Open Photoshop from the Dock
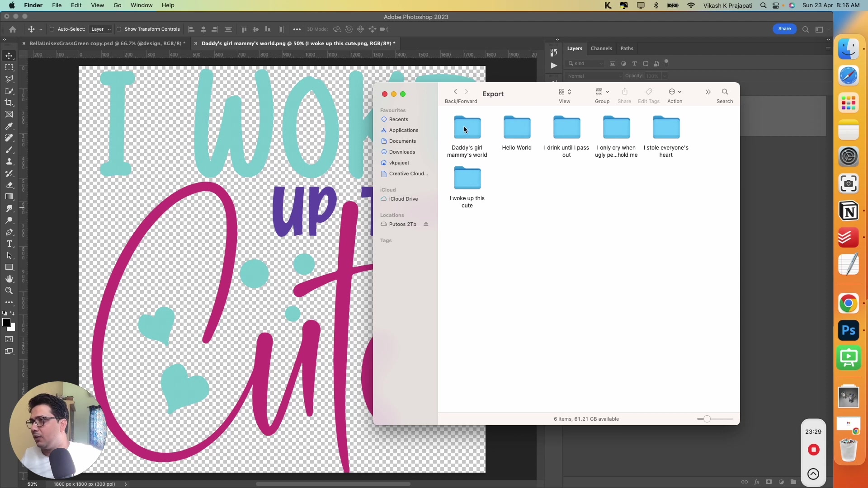868x488 pixels. (849, 330)
